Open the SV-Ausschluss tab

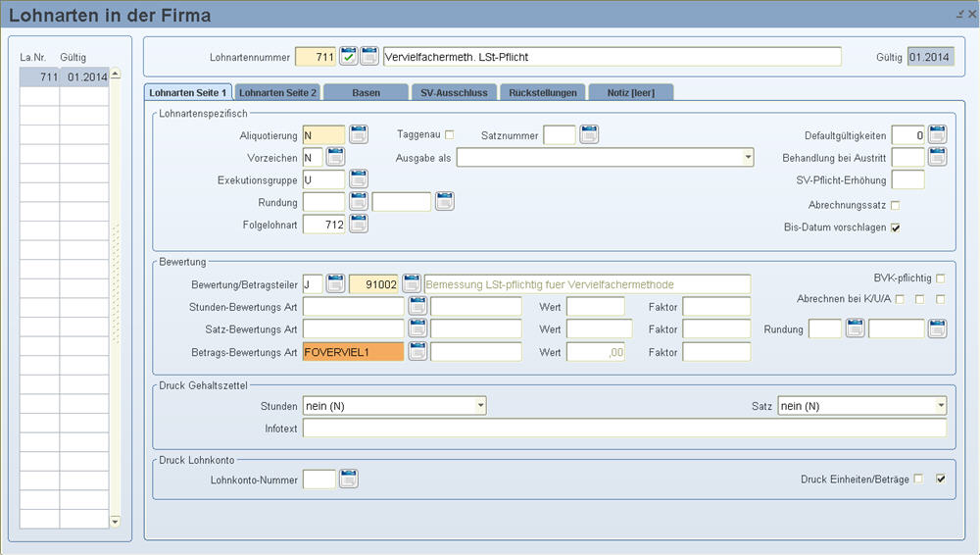[454, 92]
